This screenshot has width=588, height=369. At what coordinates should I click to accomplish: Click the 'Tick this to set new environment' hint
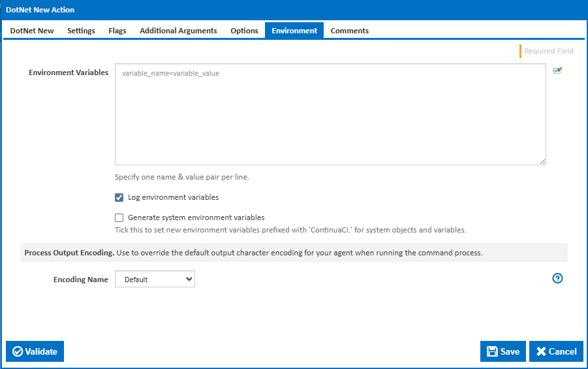click(x=290, y=230)
